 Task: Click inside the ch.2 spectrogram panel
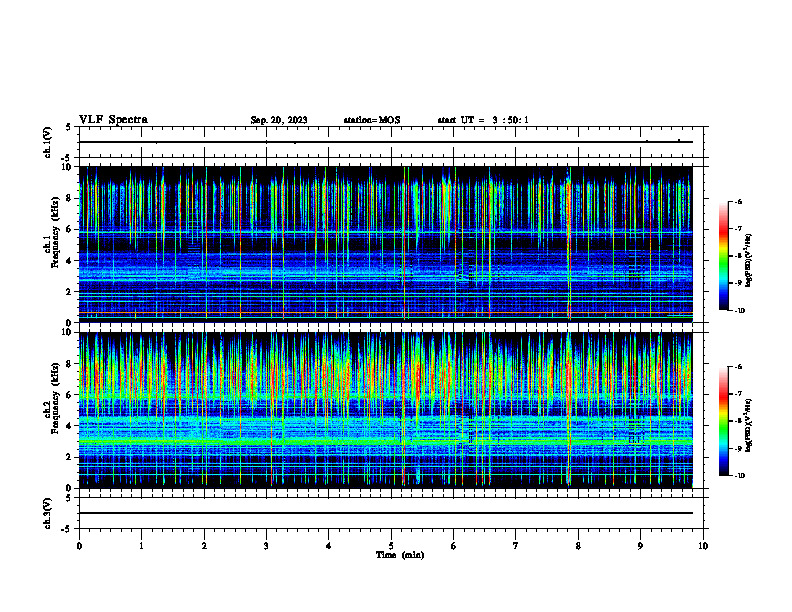(x=386, y=410)
